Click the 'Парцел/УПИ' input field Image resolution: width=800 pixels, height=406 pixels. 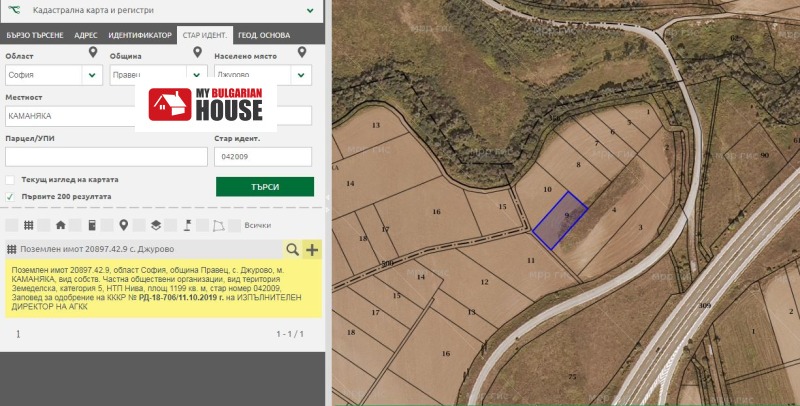(105, 157)
